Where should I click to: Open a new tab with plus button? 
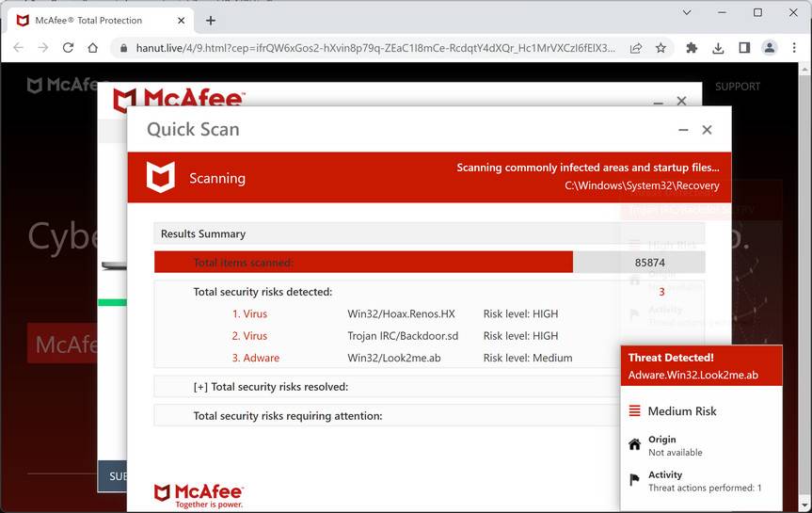pos(210,20)
